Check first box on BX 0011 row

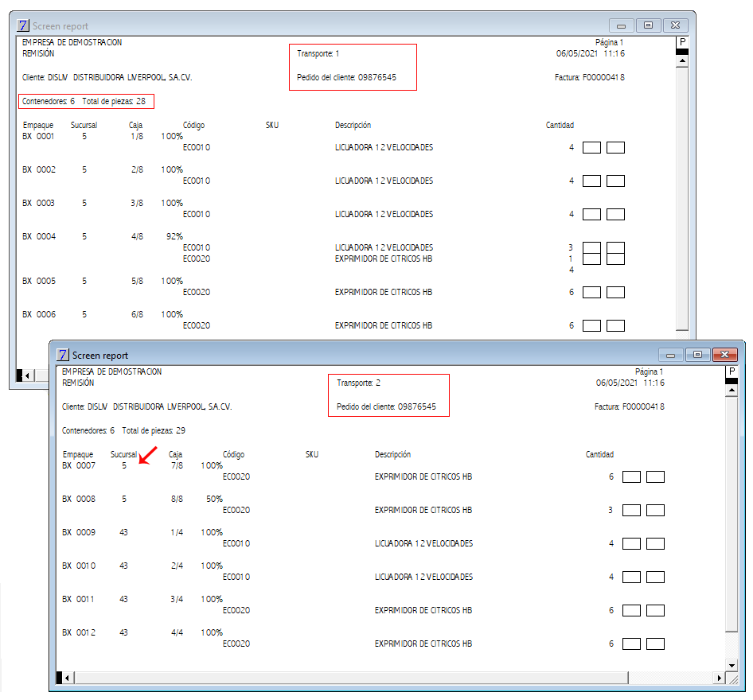(631, 610)
